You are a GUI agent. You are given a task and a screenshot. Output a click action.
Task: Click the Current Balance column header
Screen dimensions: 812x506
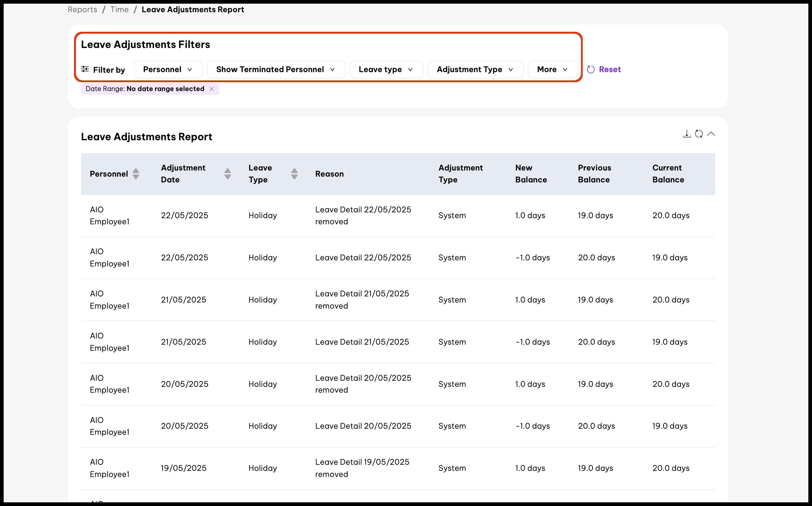(668, 174)
